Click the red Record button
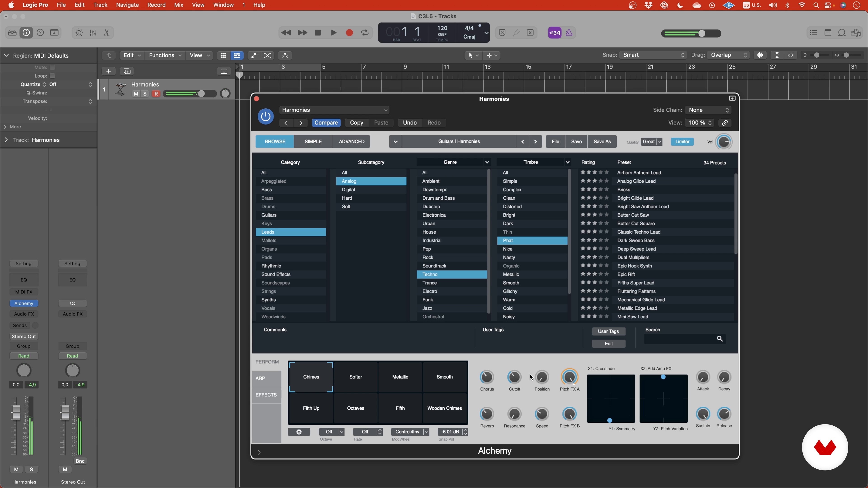The width and height of the screenshot is (868, 488). [x=349, y=33]
